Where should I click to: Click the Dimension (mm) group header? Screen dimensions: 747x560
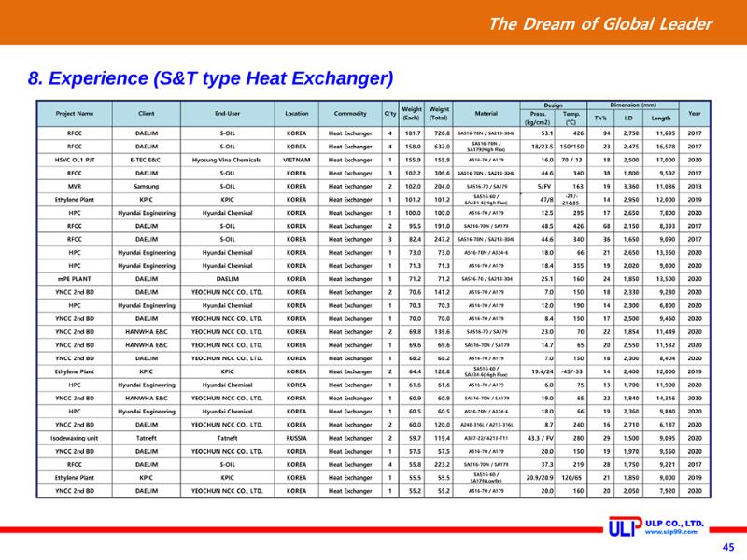point(633,105)
